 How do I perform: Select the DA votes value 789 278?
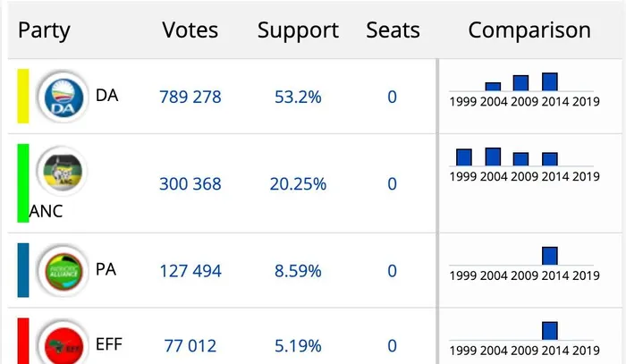click(190, 97)
